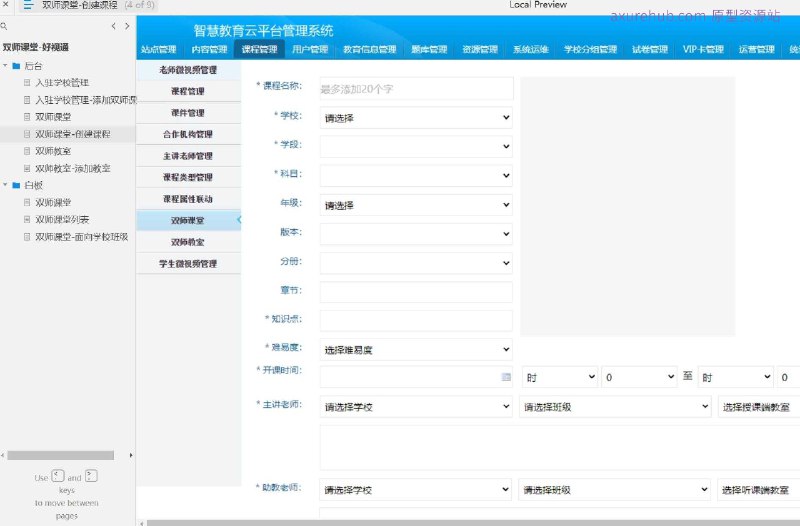The height and width of the screenshot is (526, 800).
Task: Open 双师教室 side menu item
Action: coord(188,242)
